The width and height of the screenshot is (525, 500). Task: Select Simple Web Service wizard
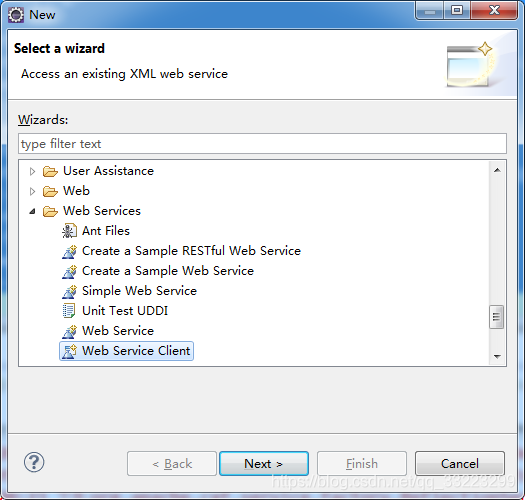click(139, 291)
